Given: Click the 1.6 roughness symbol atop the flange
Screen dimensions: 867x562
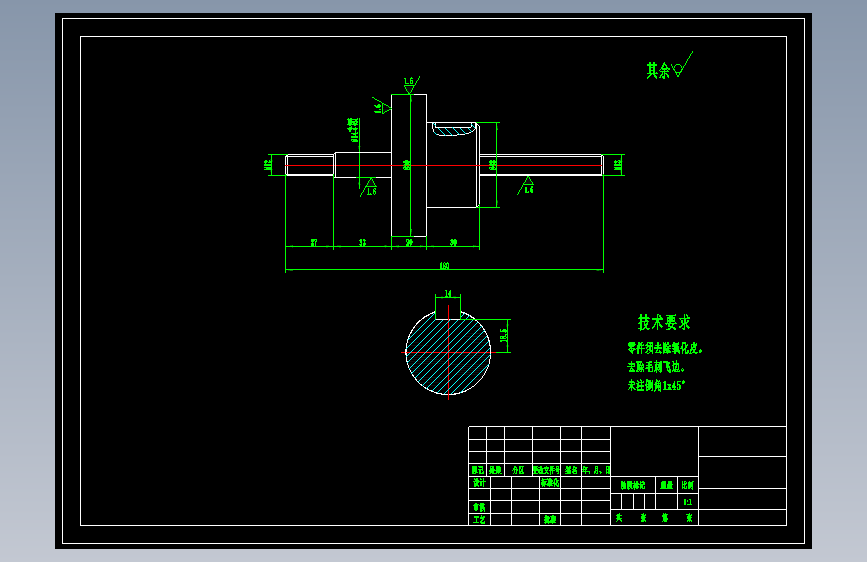Looking at the screenshot, I should [x=410, y=85].
